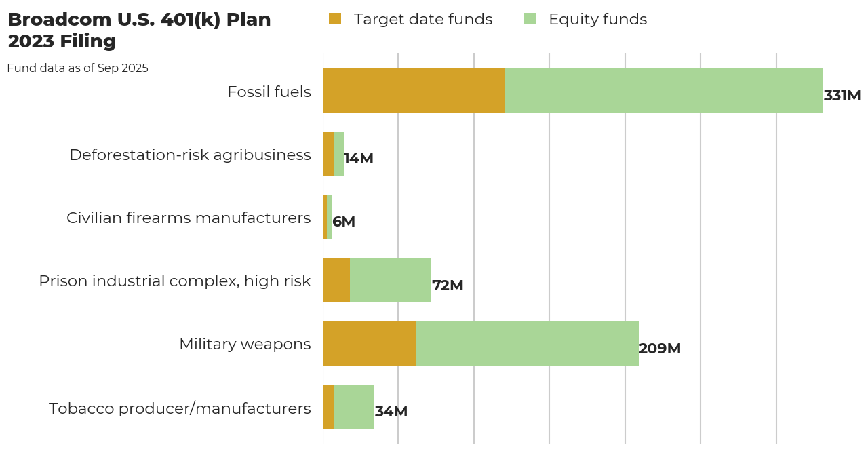The image size is (868, 451).
Task: Click the Target date funds legend swatch
Action: (335, 19)
